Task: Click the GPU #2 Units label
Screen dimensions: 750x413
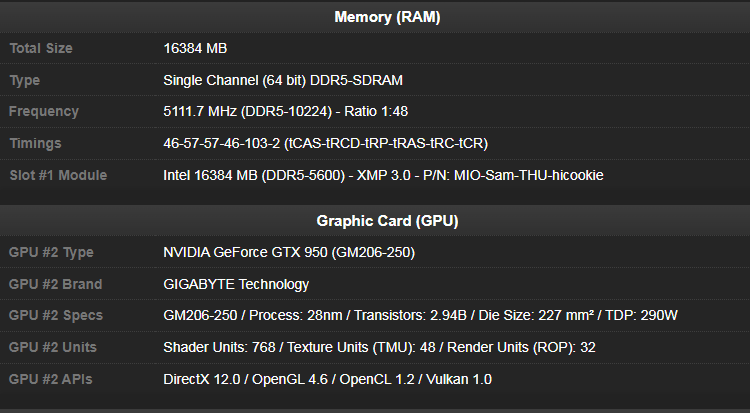Action: 52,347
